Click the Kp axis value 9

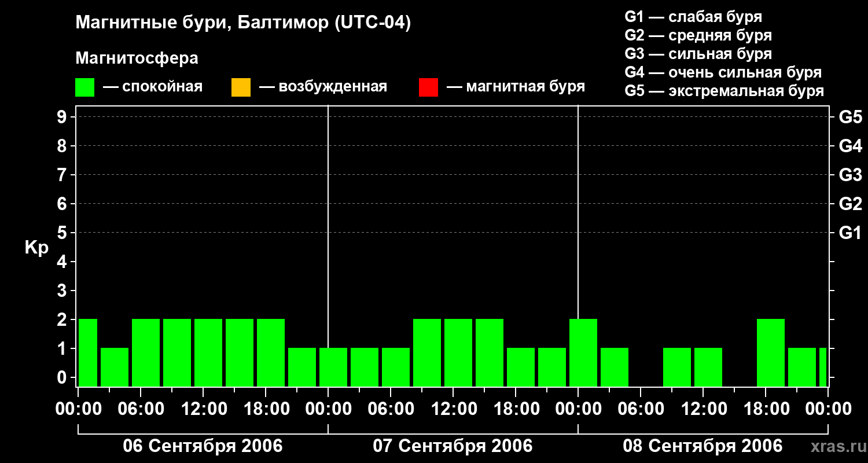[63, 117]
